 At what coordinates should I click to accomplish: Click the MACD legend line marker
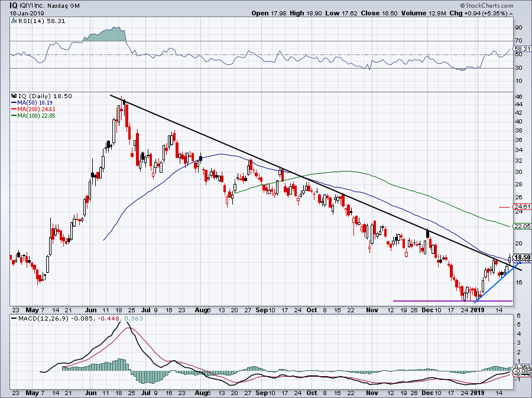click(14, 319)
